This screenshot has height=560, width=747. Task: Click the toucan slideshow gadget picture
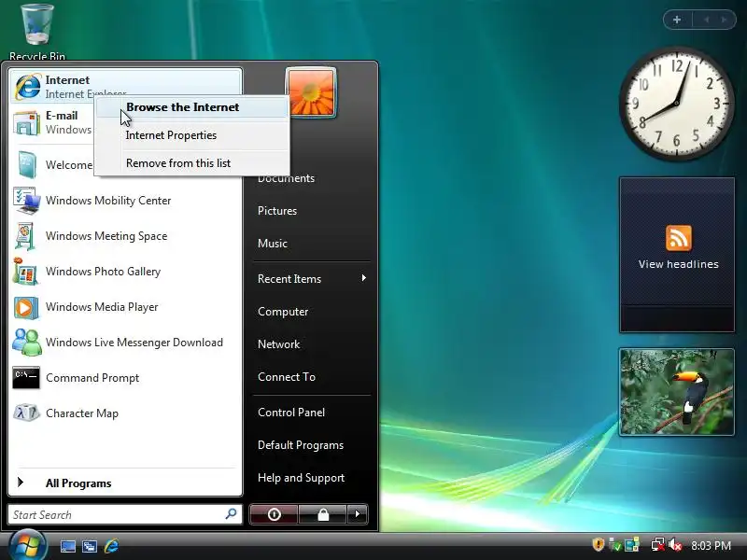[676, 392]
